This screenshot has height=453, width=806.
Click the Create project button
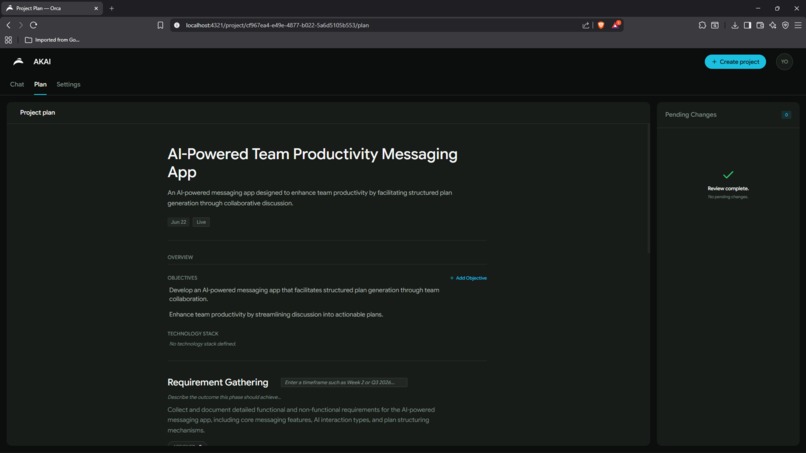735,62
